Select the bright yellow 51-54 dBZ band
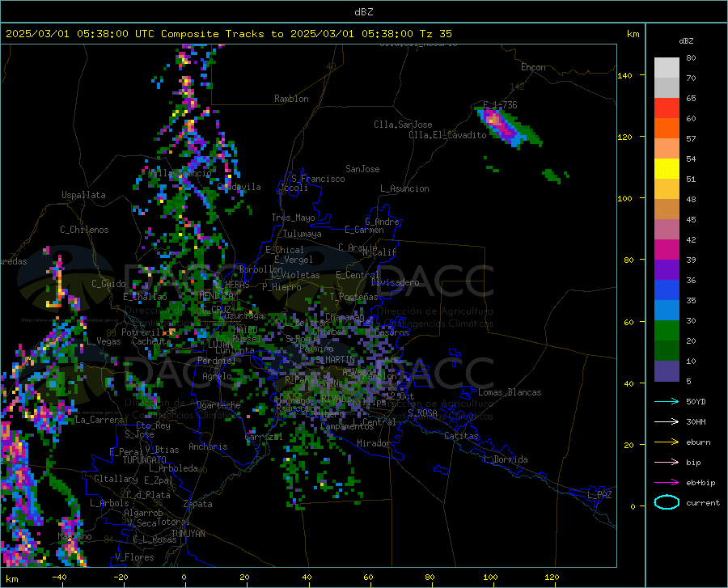Viewport: 728px width, 588px height. tap(667, 169)
